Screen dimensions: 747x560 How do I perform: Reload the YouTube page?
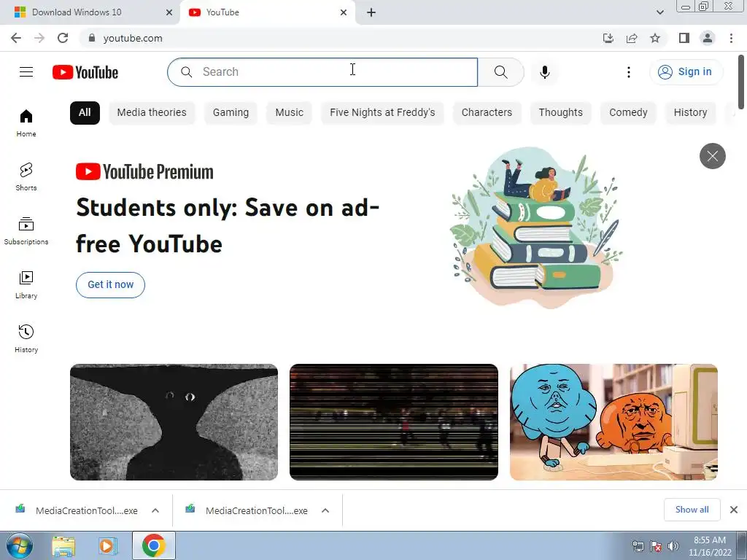coord(63,38)
